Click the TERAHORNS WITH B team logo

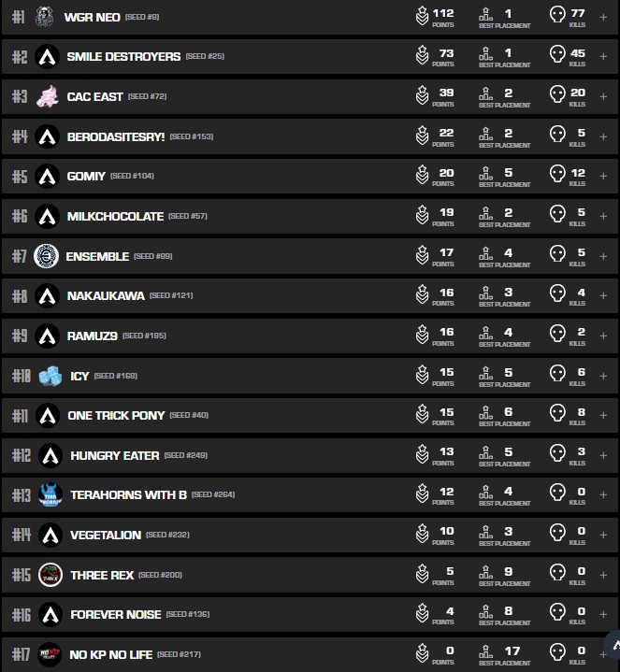click(50, 495)
